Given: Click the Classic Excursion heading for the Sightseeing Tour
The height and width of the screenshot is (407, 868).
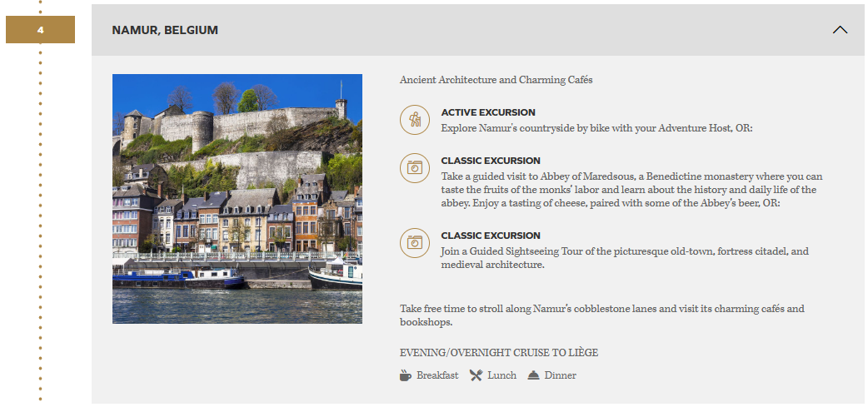Looking at the screenshot, I should coord(491,236).
